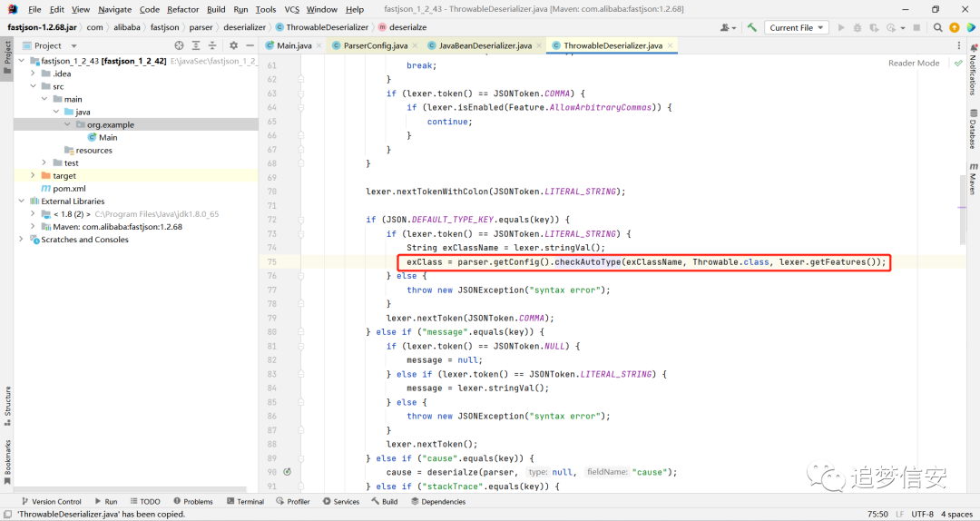Open Project panel settings gear
The height and width of the screenshot is (521, 980).
click(233, 45)
